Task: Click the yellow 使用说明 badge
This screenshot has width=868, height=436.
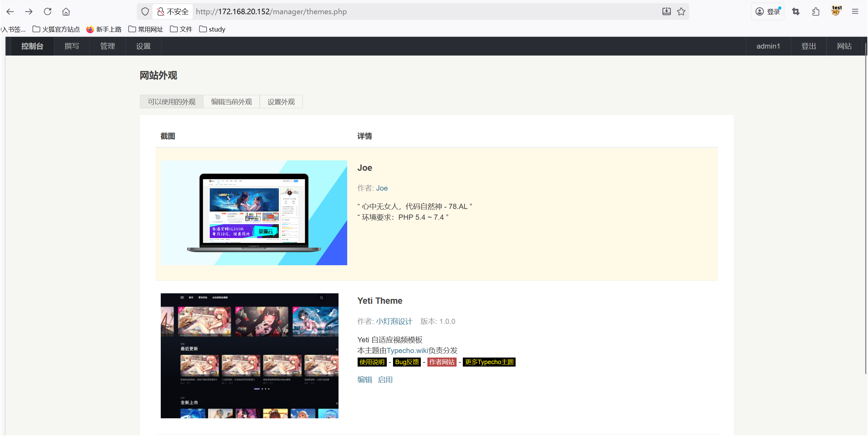Action: click(x=372, y=362)
